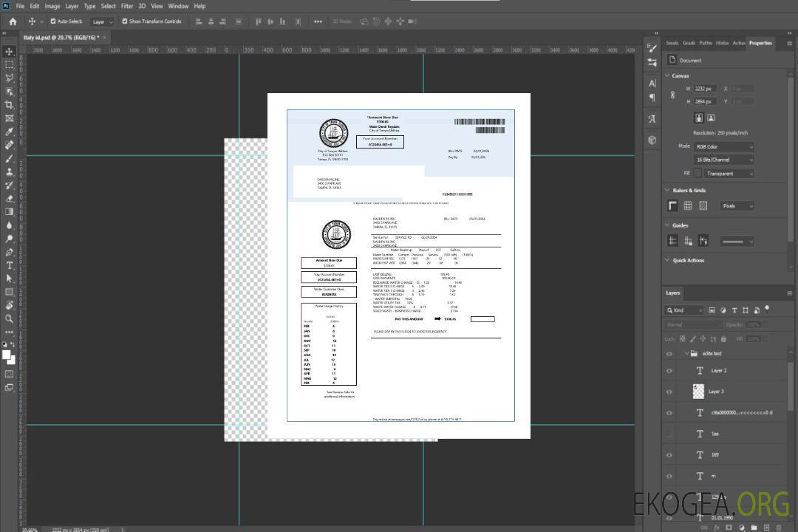This screenshot has height=532, width=798.
Task: Hide the Layer 2 text layer
Action: 669,371
